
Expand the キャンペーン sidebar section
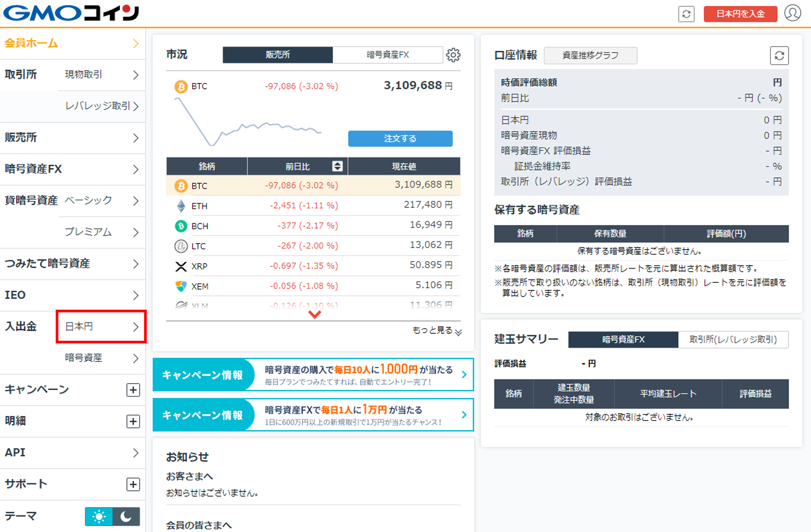(133, 389)
